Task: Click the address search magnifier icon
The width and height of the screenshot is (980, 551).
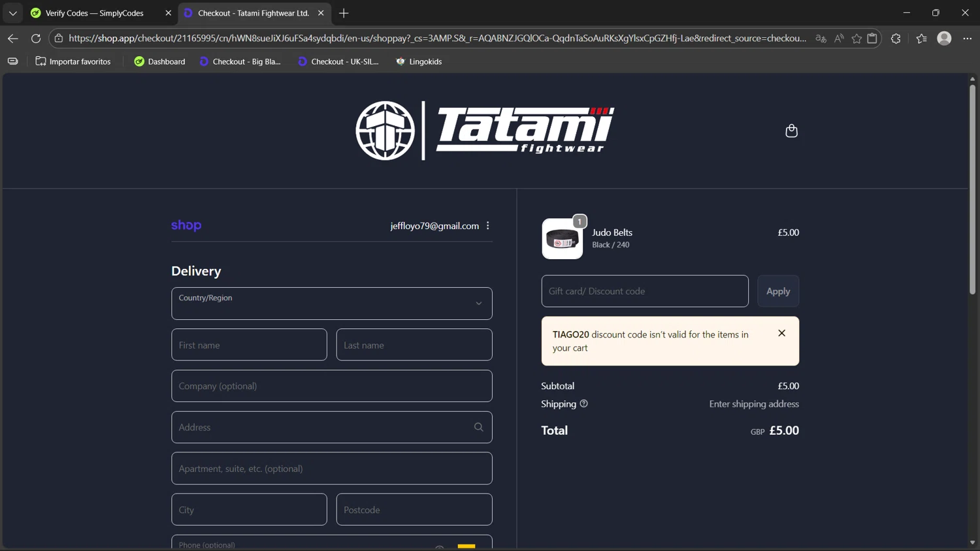Action: pos(479,427)
